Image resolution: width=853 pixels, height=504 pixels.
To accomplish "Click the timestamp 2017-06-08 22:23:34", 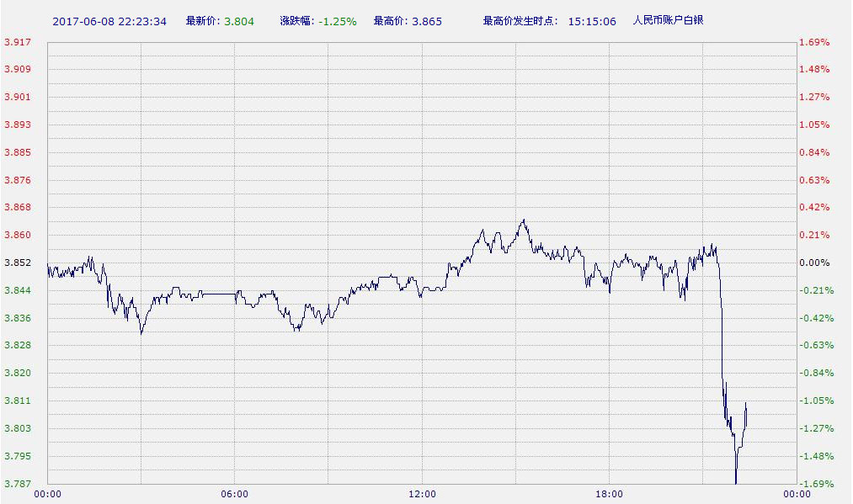I will point(109,22).
